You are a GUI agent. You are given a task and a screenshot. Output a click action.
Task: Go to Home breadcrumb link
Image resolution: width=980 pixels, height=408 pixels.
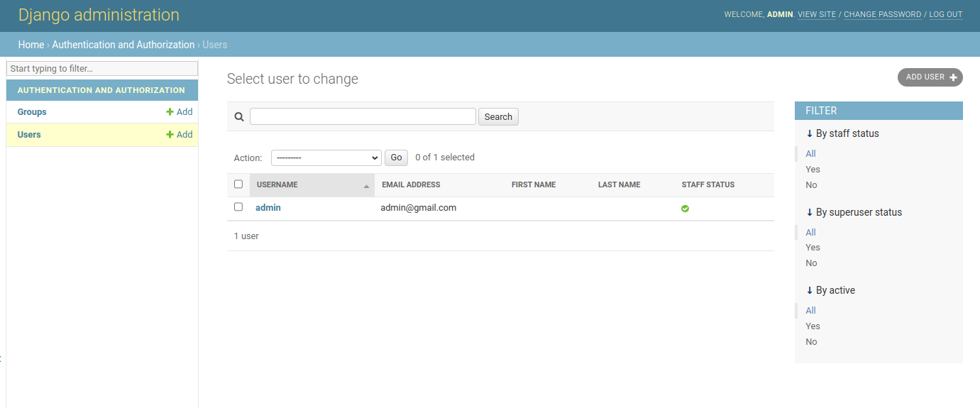[31, 45]
